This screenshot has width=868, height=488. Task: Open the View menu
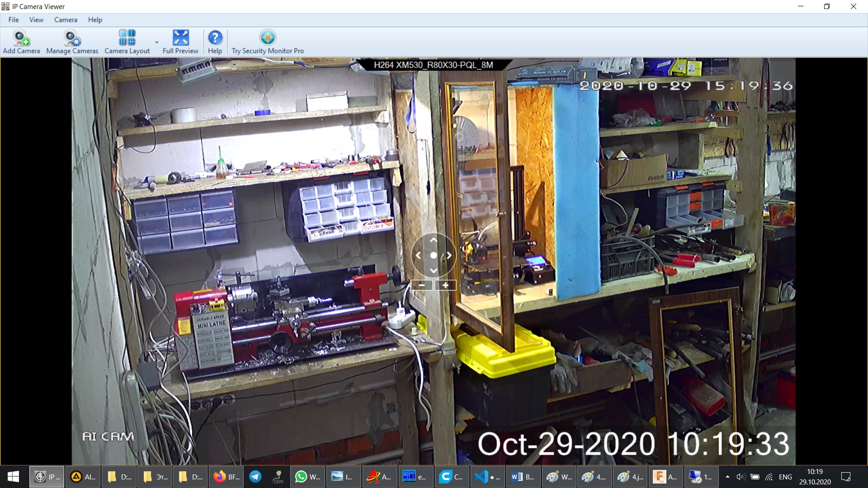(36, 20)
